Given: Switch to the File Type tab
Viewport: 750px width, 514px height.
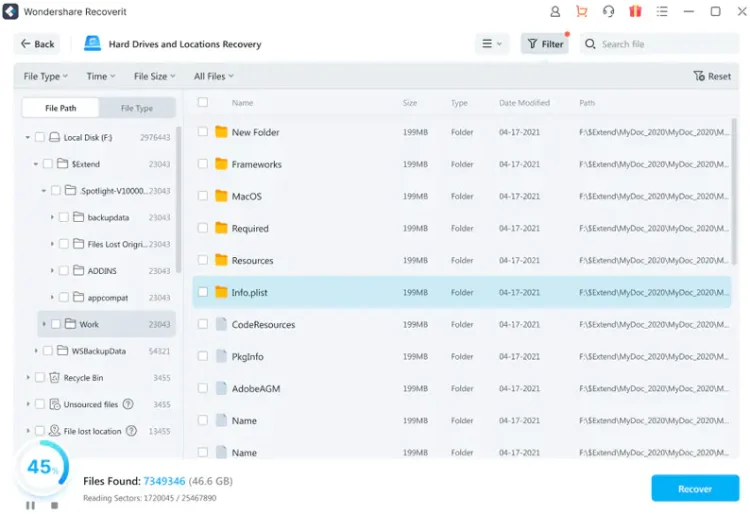Looking at the screenshot, I should pyautogui.click(x=137, y=108).
